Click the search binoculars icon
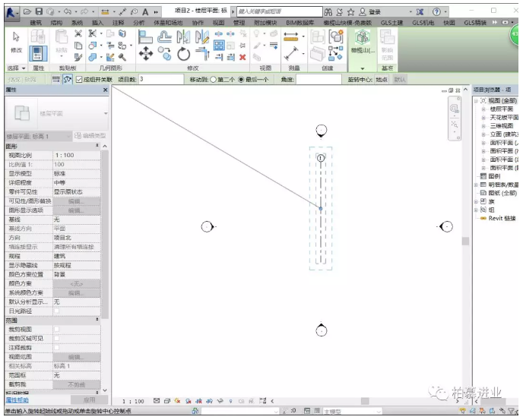The width and height of the screenshot is (523, 420). [328, 12]
